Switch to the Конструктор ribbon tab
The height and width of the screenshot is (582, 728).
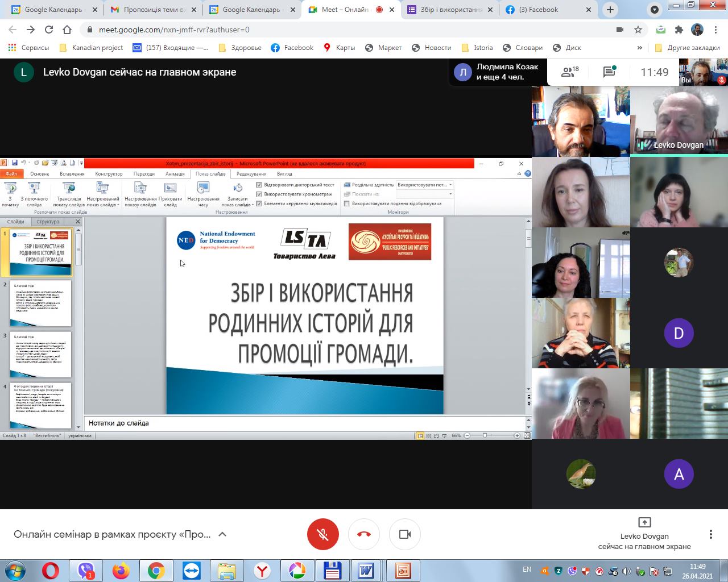(x=109, y=174)
